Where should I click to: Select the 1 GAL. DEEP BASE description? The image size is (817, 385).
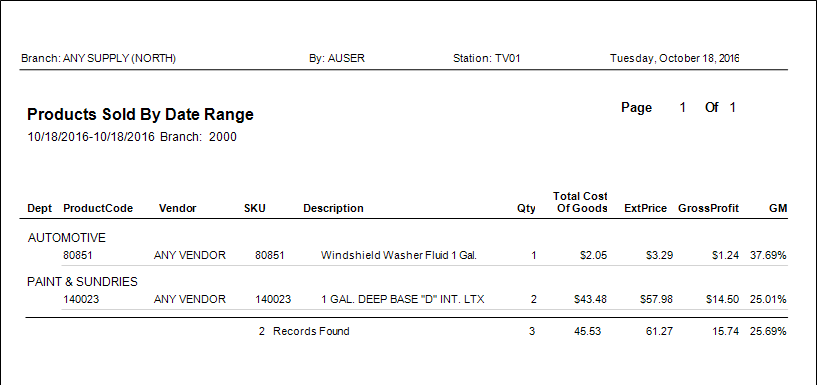pyautogui.click(x=402, y=300)
